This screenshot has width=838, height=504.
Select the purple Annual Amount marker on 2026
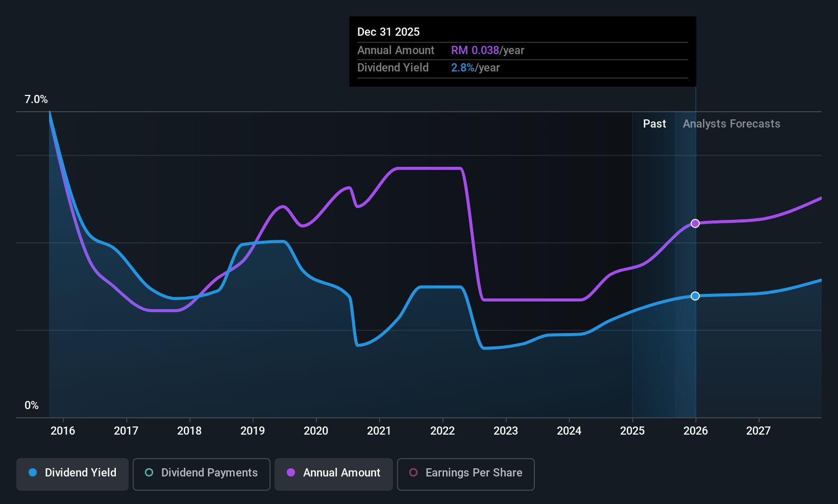695,223
